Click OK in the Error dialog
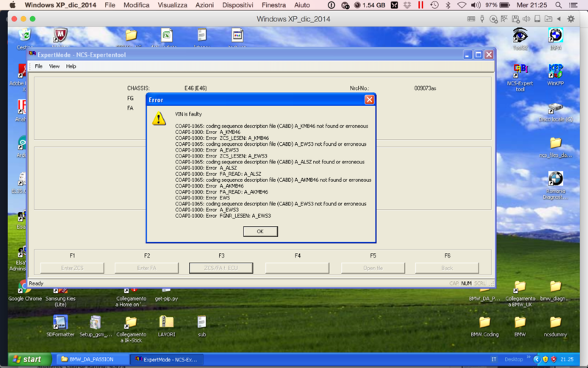 tap(260, 231)
